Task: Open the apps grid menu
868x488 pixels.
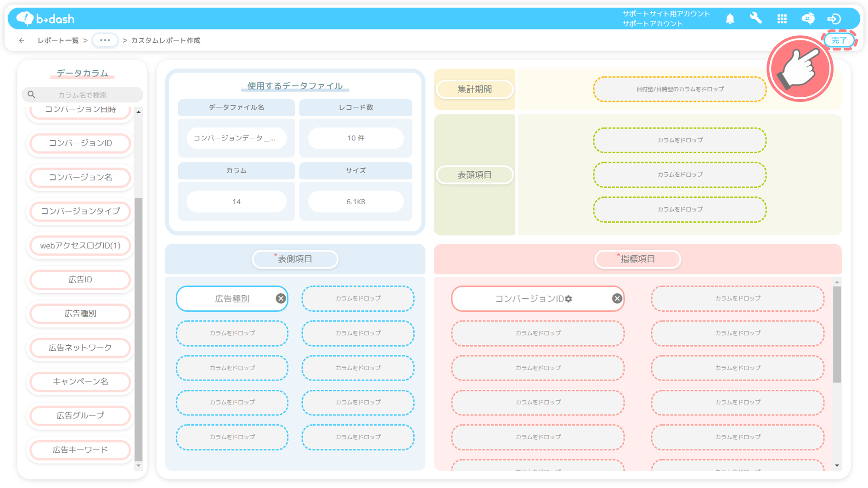Action: click(782, 19)
